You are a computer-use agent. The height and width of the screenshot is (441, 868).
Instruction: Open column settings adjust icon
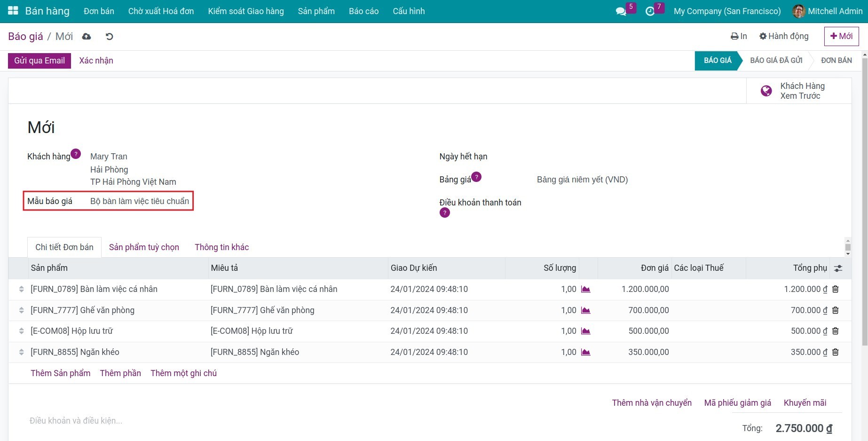pyautogui.click(x=838, y=268)
